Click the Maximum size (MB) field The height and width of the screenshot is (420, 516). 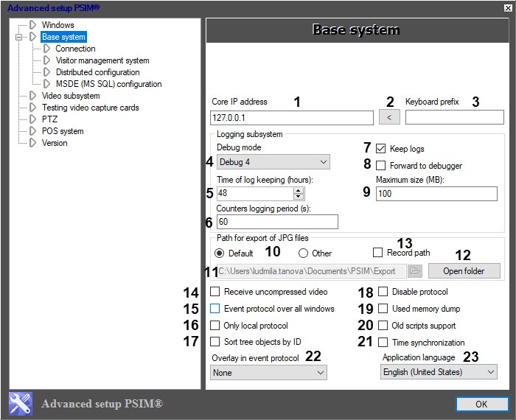[436, 194]
